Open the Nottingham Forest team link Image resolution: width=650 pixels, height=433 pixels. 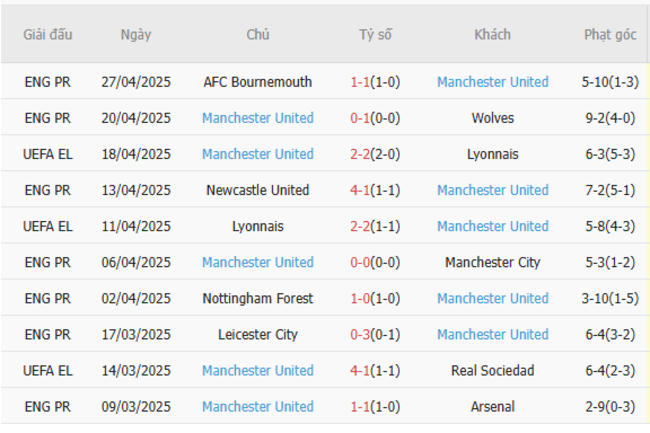point(257,298)
